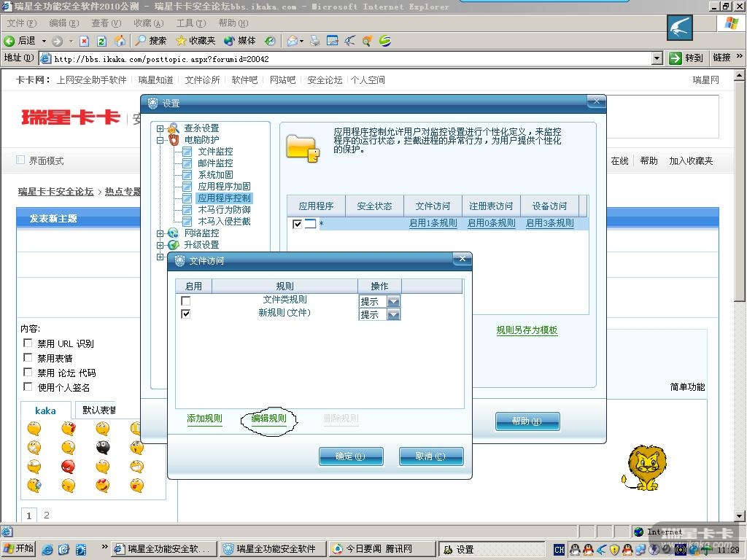The height and width of the screenshot is (560, 747).
Task: Open 文件监控 item in settings tree
Action: tap(215, 152)
